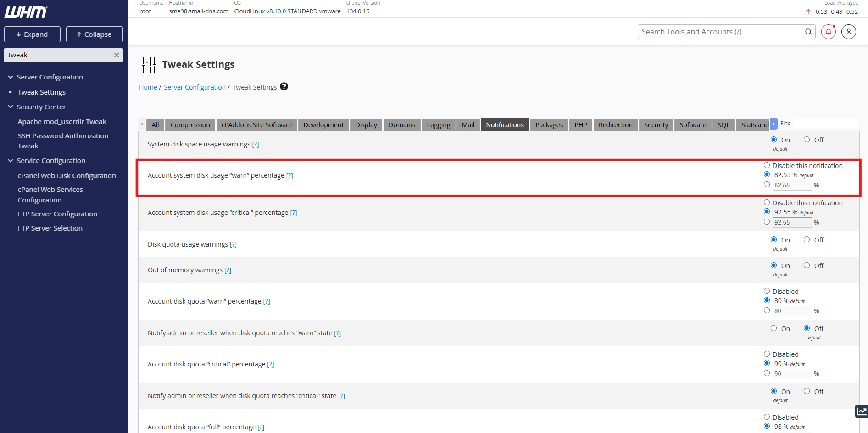Clear the tweak sidebar search text

pos(117,55)
